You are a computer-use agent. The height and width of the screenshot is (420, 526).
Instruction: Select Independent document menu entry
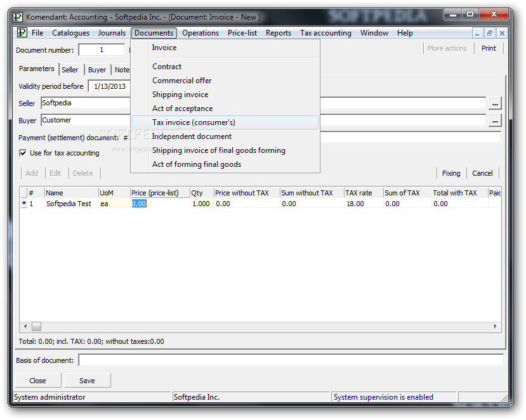point(225,136)
